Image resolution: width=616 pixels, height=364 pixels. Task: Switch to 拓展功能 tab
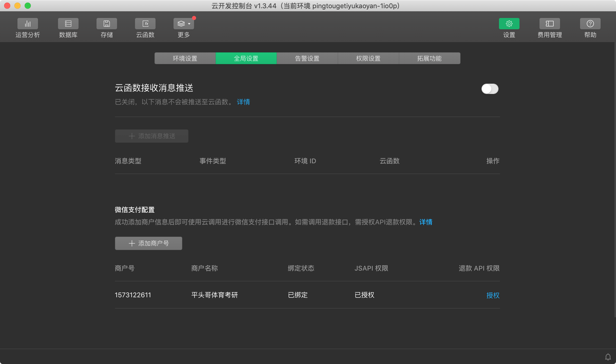429,59
